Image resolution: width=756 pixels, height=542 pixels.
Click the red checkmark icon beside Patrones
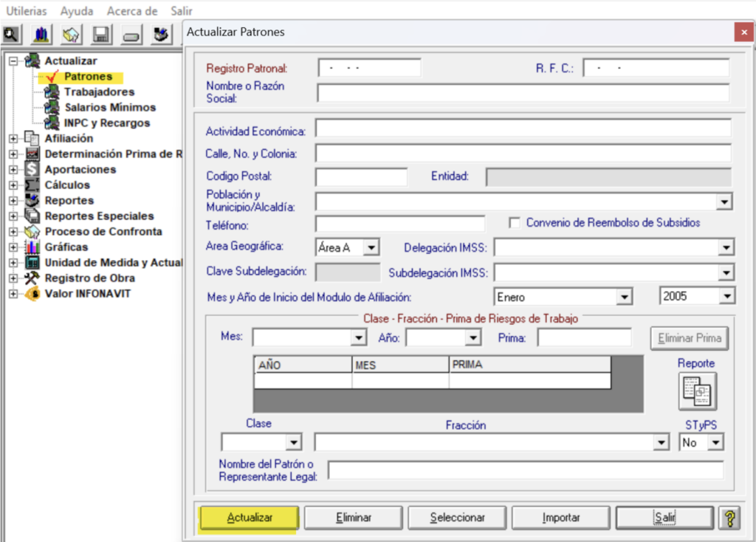[52, 76]
